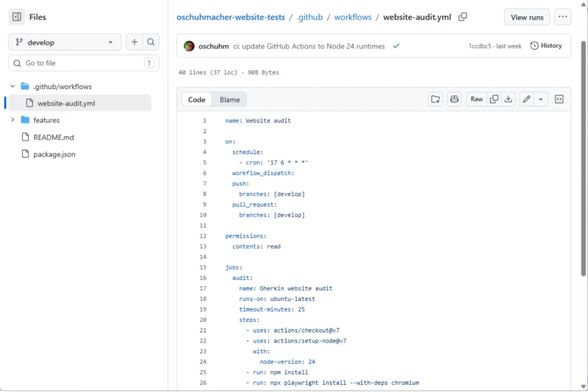The width and height of the screenshot is (588, 392).
Task: Switch to the Blame tab
Action: coord(230,99)
